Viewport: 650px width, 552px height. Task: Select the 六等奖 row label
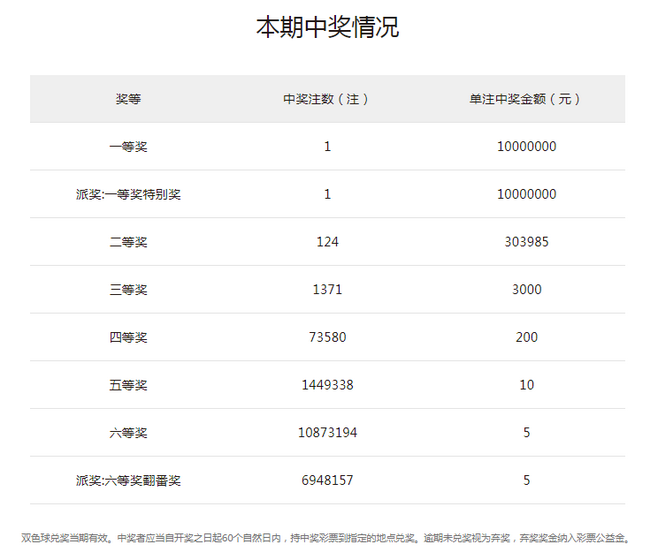(128, 433)
